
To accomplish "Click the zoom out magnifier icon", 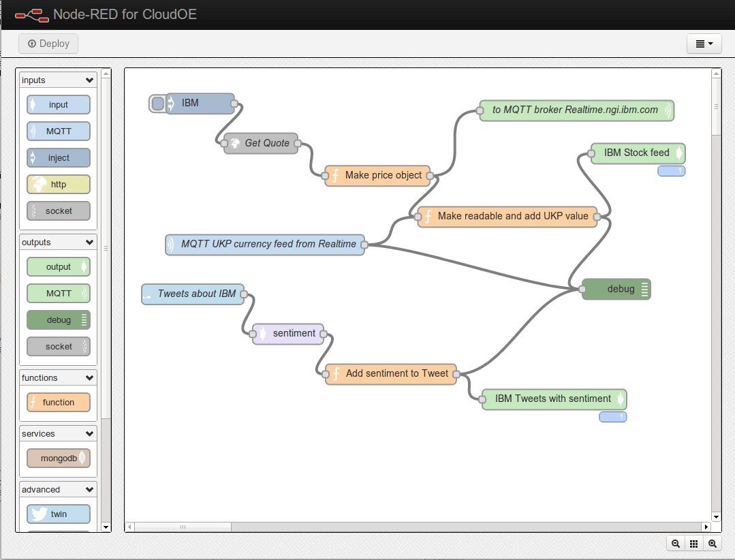I will tap(676, 544).
